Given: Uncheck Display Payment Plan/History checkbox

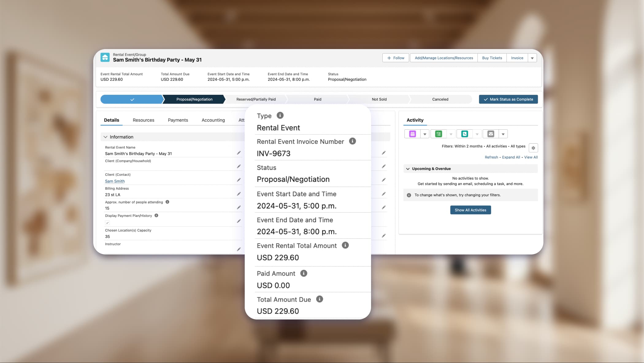Looking at the screenshot, I should (107, 222).
